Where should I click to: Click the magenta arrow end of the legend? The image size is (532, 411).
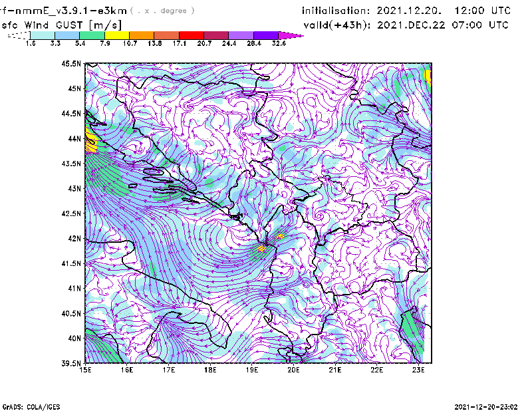pyautogui.click(x=291, y=35)
